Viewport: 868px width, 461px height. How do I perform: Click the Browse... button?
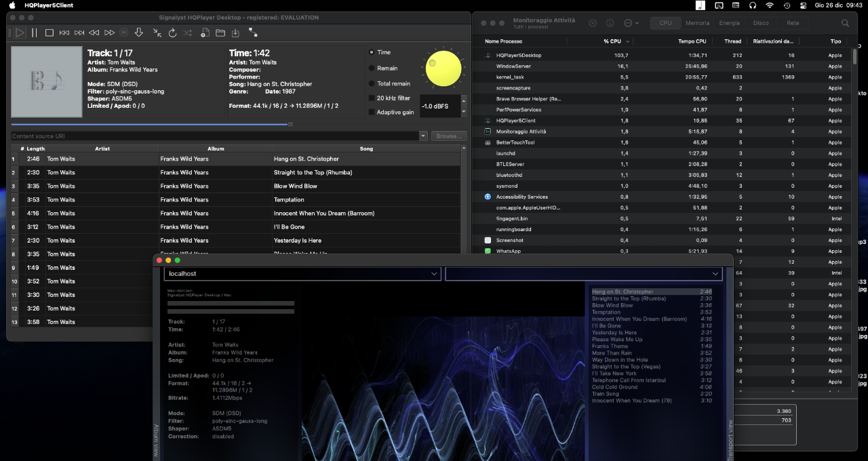(449, 136)
